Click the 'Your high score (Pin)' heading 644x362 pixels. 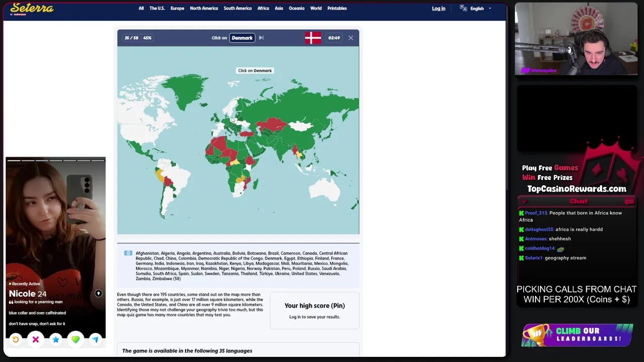pyautogui.click(x=314, y=306)
